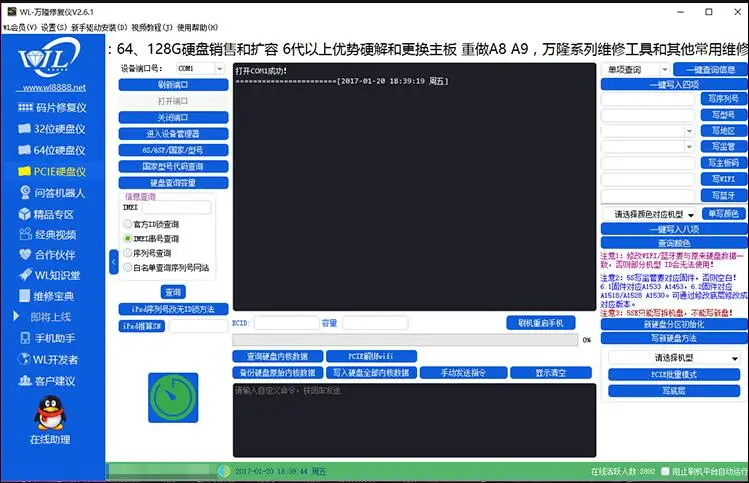
Task: Open the 32位硬盘仪 sidebar item
Action: pos(52,129)
